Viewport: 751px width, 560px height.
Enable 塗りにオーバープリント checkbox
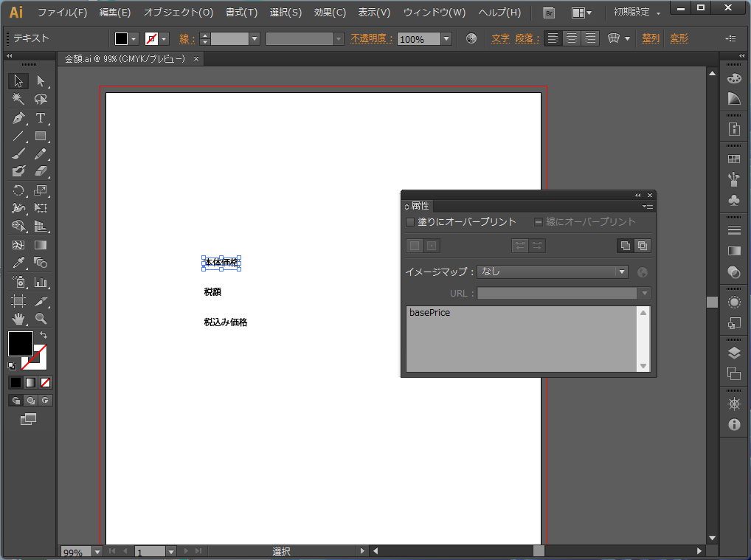(x=410, y=222)
